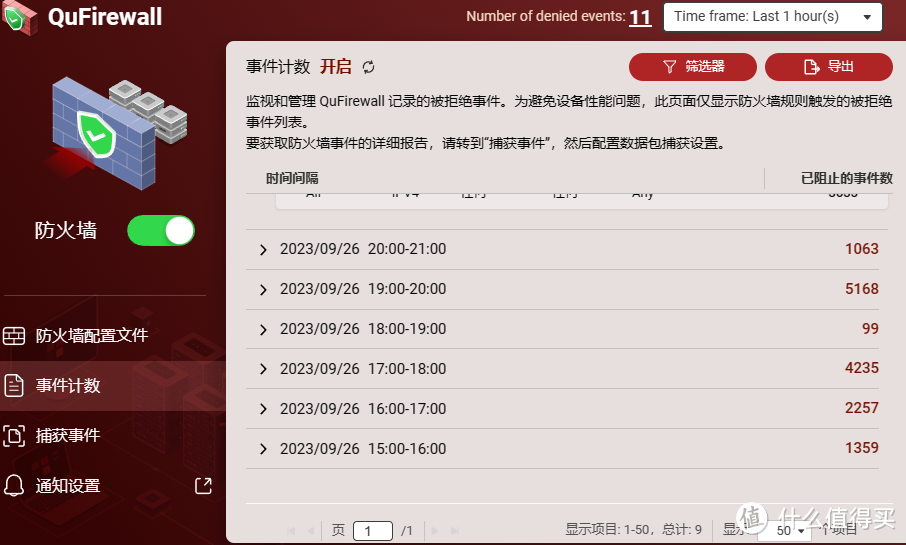
Task: Click the first page pagination icon
Action: click(291, 531)
